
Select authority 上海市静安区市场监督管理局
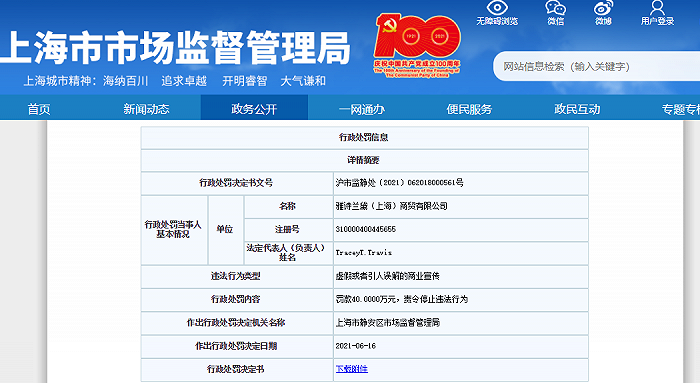[x=388, y=322]
